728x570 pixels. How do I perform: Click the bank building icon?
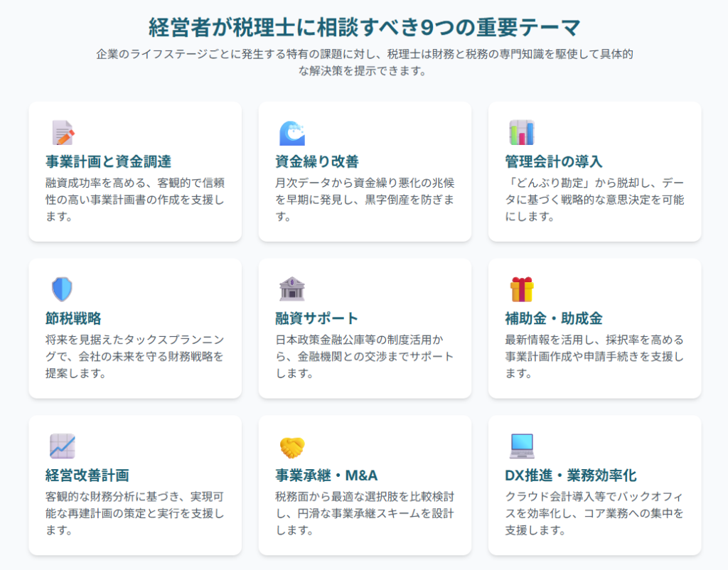click(x=291, y=289)
